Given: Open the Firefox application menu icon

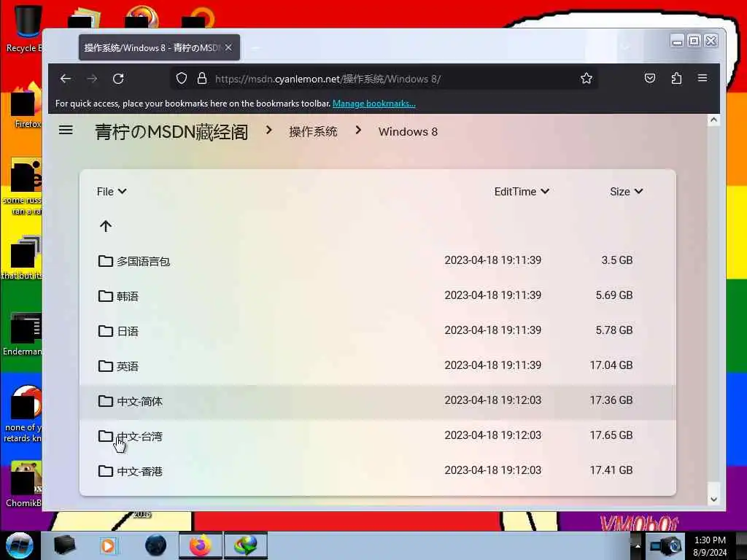Looking at the screenshot, I should click(x=703, y=77).
